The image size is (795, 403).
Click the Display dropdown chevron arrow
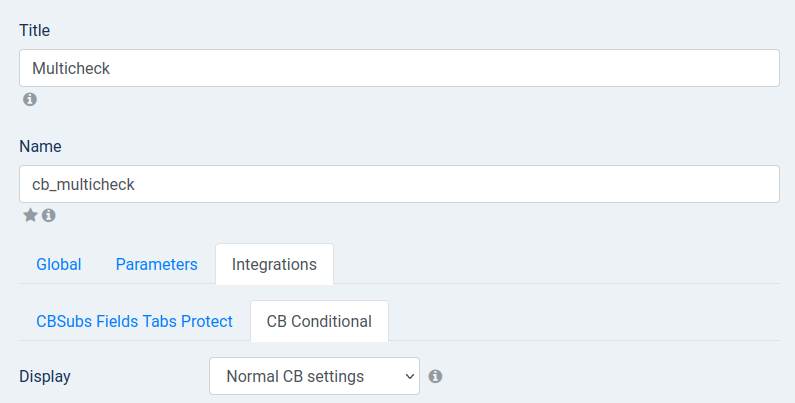[410, 377]
